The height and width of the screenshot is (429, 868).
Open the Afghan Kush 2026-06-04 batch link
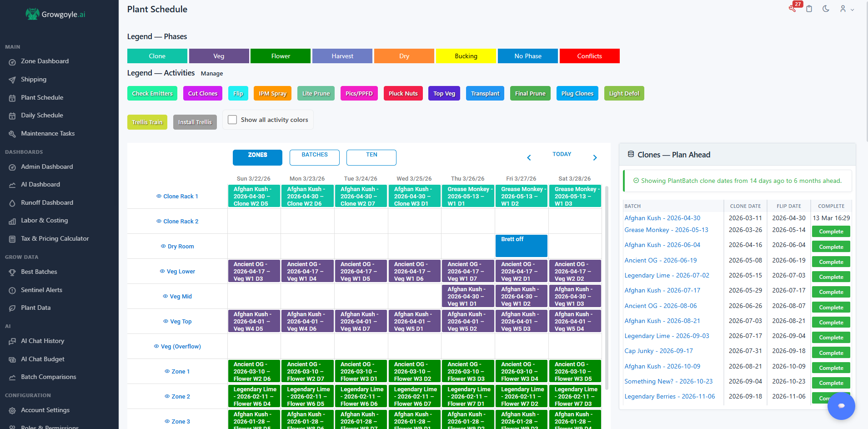[662, 245]
